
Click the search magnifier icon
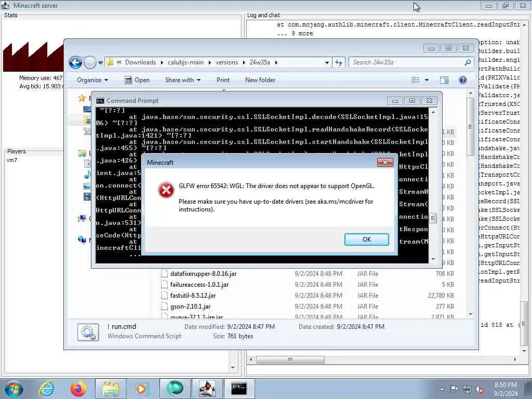pos(468,62)
